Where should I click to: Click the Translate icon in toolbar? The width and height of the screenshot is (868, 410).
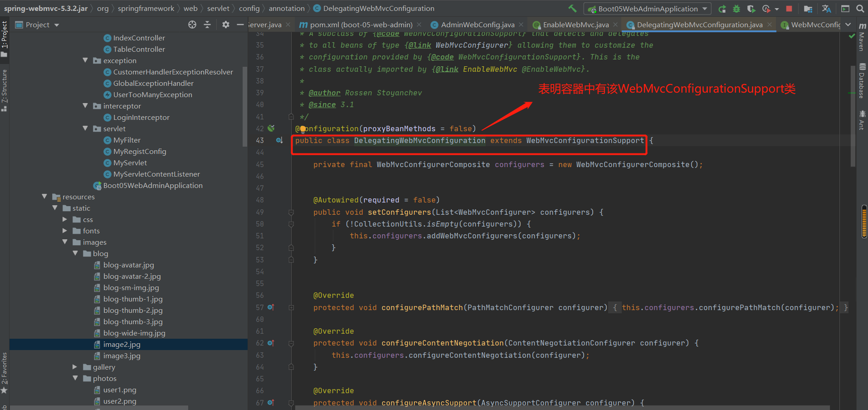pyautogui.click(x=826, y=9)
